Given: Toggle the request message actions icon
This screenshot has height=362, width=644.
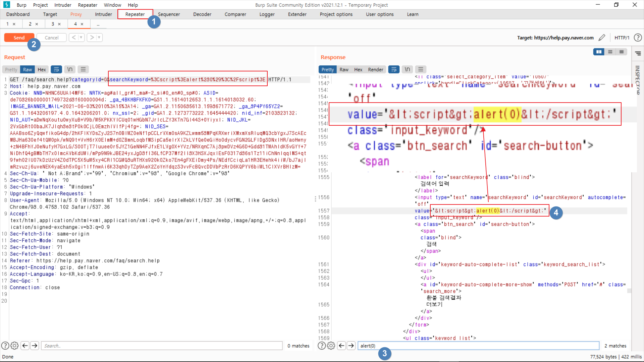Looking at the screenshot, I should click(x=56, y=69).
